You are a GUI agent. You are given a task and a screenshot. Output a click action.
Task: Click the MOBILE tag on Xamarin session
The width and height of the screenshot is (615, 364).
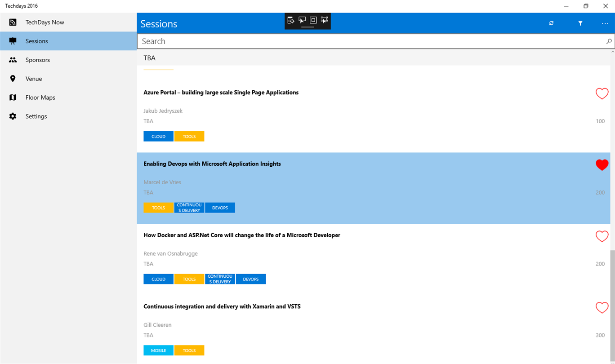click(158, 351)
